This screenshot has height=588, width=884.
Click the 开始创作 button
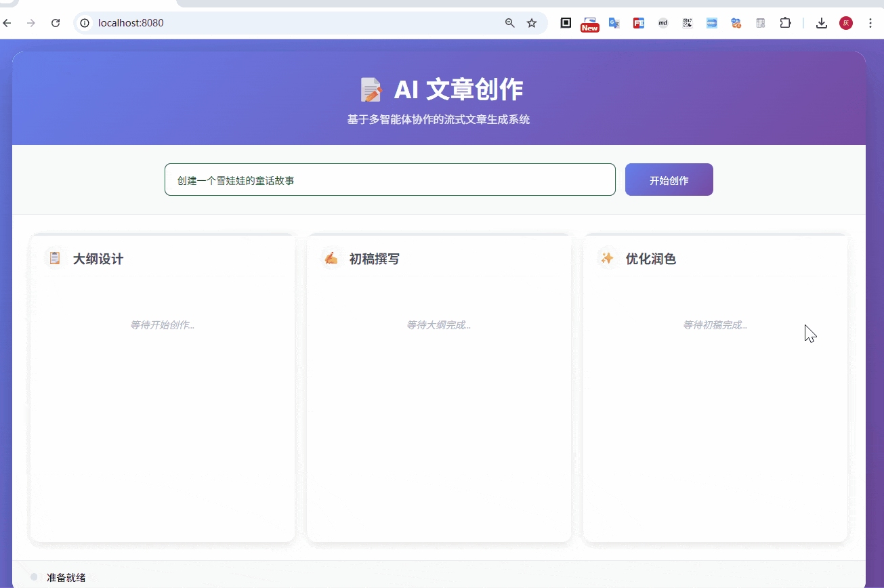[669, 180]
